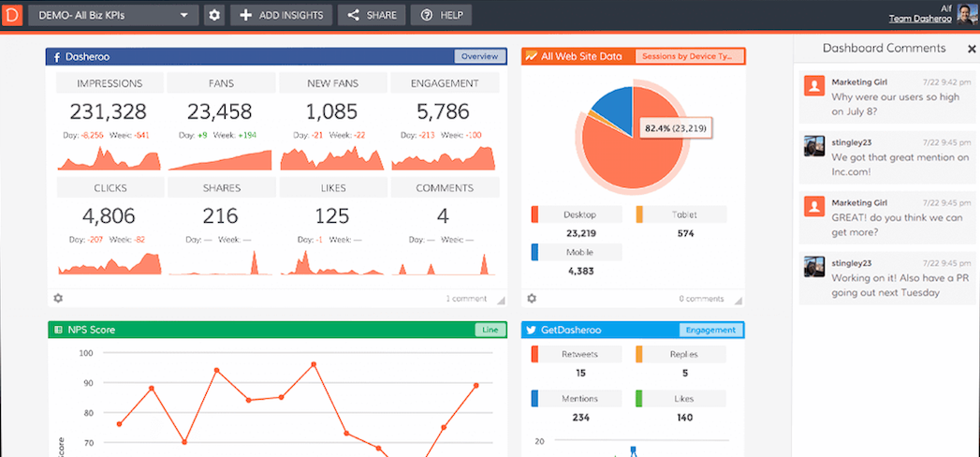The image size is (980, 457).
Task: Toggle the Tablet legend entry
Action: (680, 215)
